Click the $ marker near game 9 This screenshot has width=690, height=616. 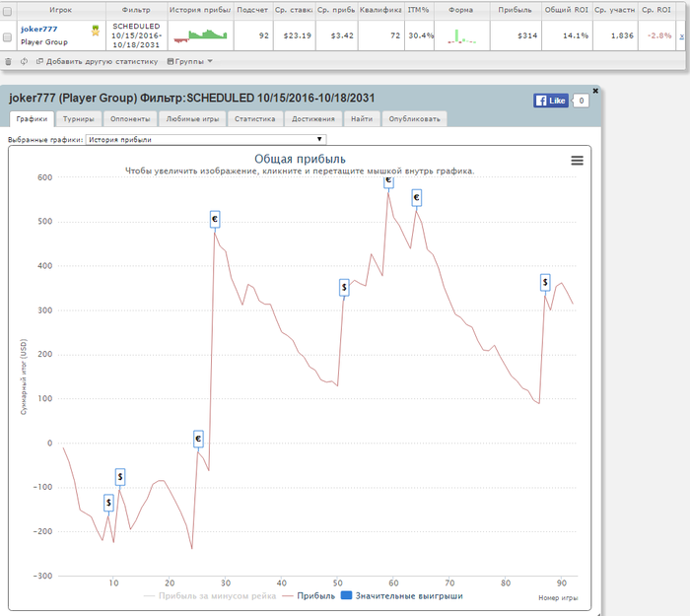click(108, 503)
